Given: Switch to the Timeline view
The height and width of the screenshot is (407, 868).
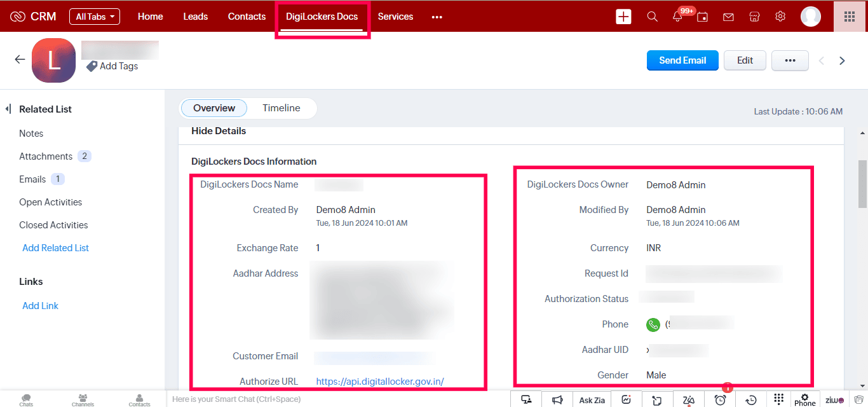Looking at the screenshot, I should click(281, 108).
